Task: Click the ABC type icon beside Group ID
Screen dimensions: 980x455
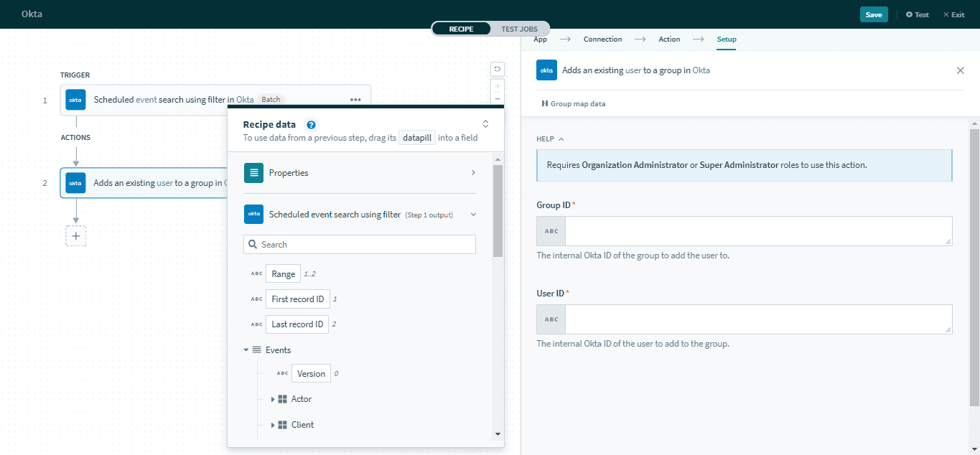Action: pos(550,230)
